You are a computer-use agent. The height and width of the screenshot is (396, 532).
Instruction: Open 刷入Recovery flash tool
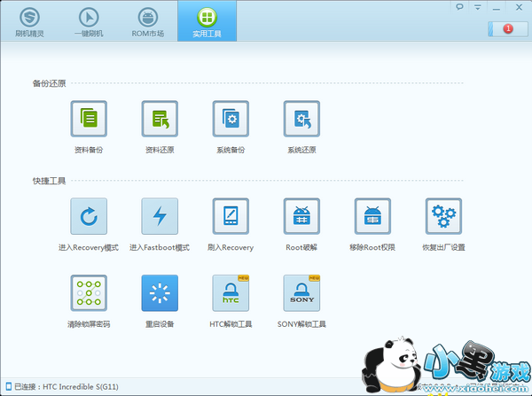[231, 216]
